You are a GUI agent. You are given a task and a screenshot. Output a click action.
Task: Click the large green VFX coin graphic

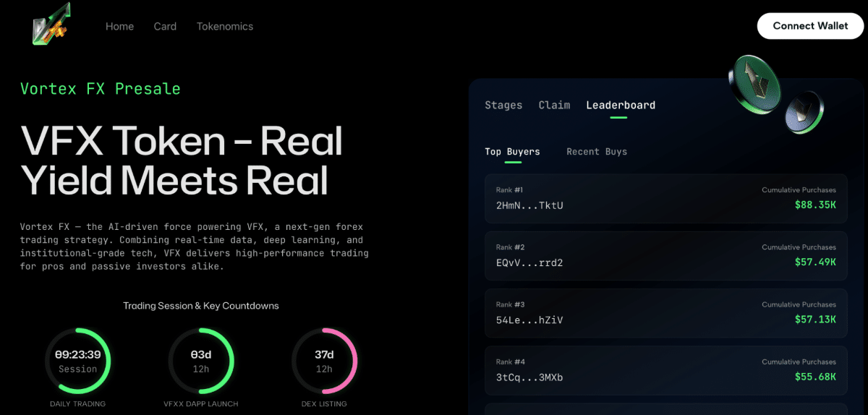point(754,84)
